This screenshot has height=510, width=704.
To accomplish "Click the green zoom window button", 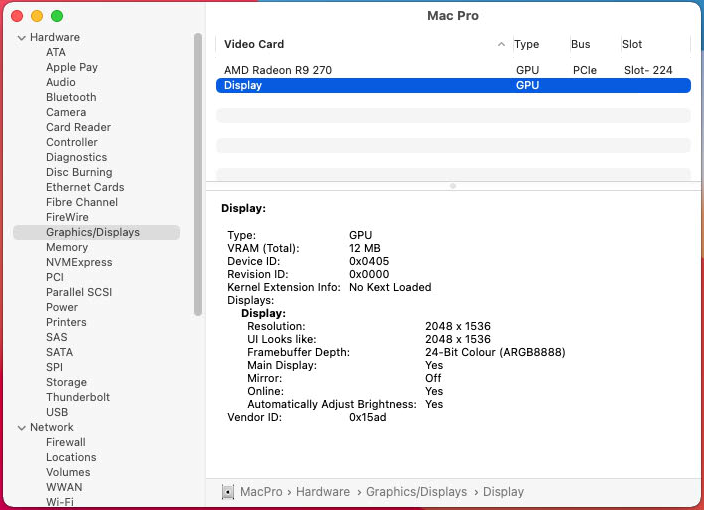I will [x=57, y=16].
